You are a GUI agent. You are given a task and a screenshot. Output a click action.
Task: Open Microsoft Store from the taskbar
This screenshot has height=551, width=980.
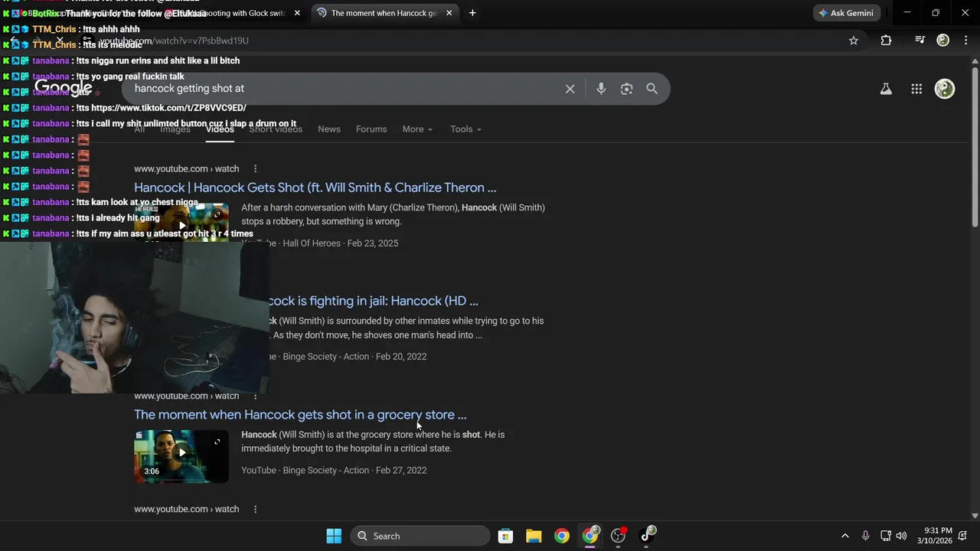(505, 536)
